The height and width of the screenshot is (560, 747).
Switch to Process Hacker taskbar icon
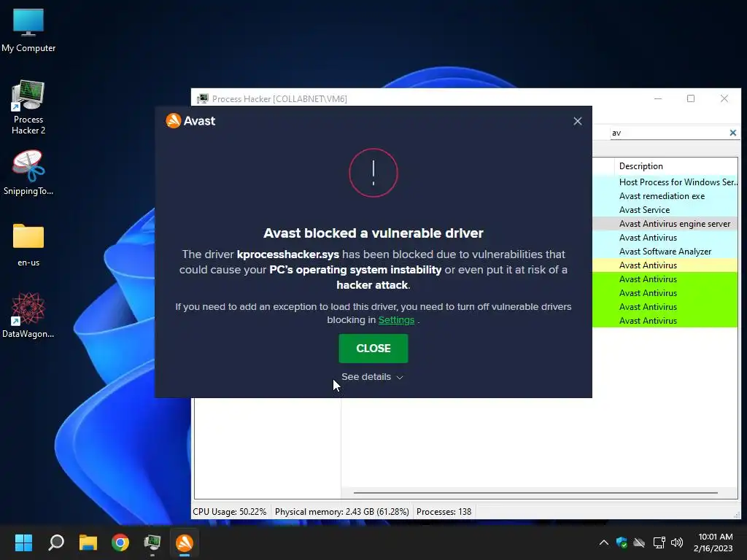pyautogui.click(x=152, y=542)
